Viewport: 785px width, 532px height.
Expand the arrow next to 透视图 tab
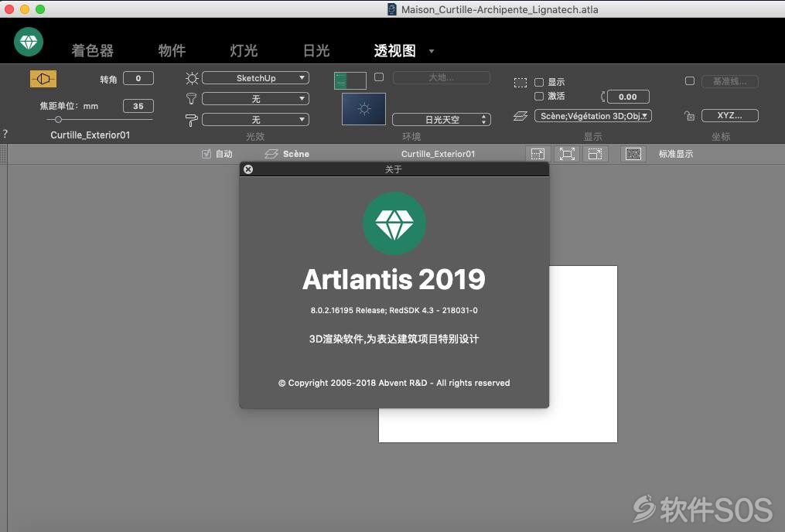[x=432, y=51]
